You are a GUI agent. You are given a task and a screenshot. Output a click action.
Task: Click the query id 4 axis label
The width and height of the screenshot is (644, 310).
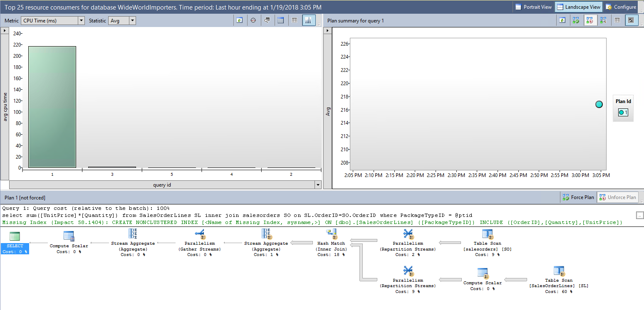coord(232,175)
